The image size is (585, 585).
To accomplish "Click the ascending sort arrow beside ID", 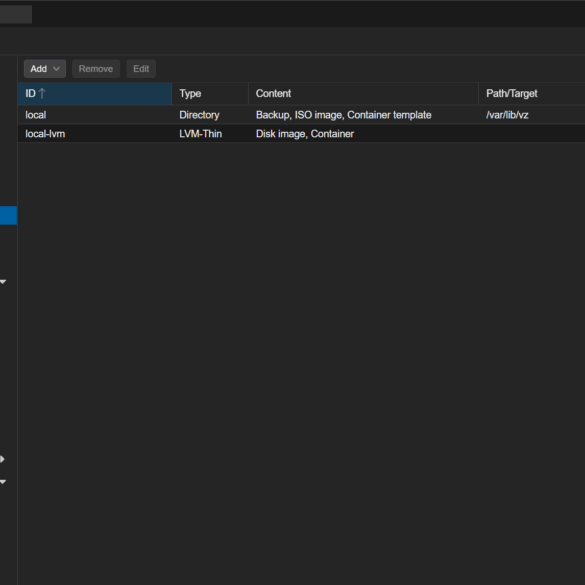I will [x=42, y=93].
